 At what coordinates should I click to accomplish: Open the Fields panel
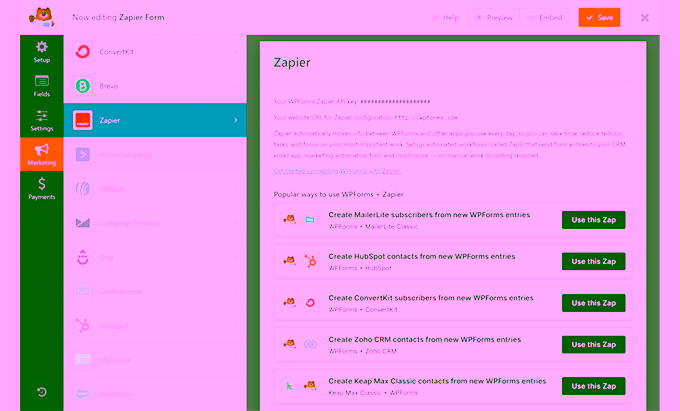(x=42, y=86)
